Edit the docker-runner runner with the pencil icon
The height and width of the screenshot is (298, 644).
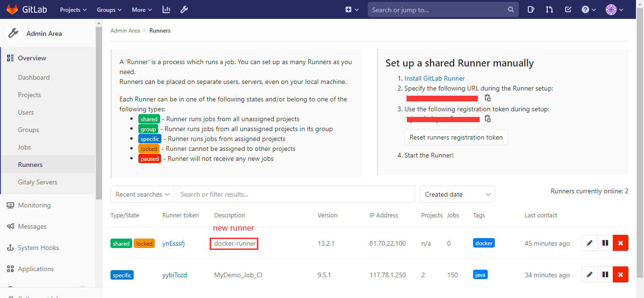pos(589,243)
